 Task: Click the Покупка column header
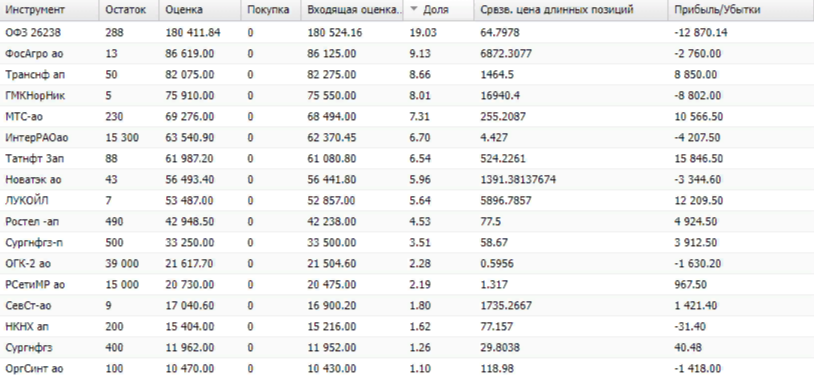(271, 10)
